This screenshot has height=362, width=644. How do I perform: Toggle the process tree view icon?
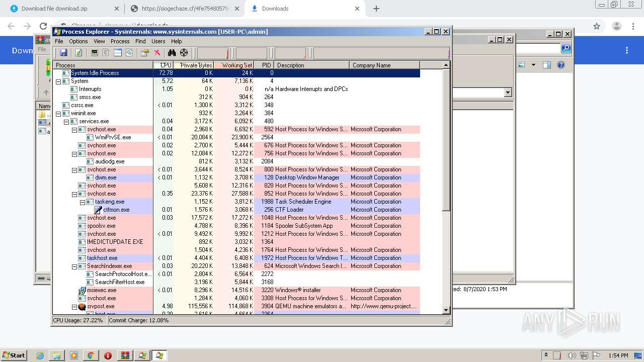(x=106, y=53)
